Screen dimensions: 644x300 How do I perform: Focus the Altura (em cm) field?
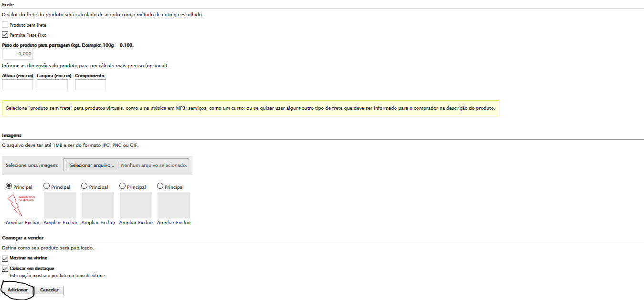tap(18, 85)
